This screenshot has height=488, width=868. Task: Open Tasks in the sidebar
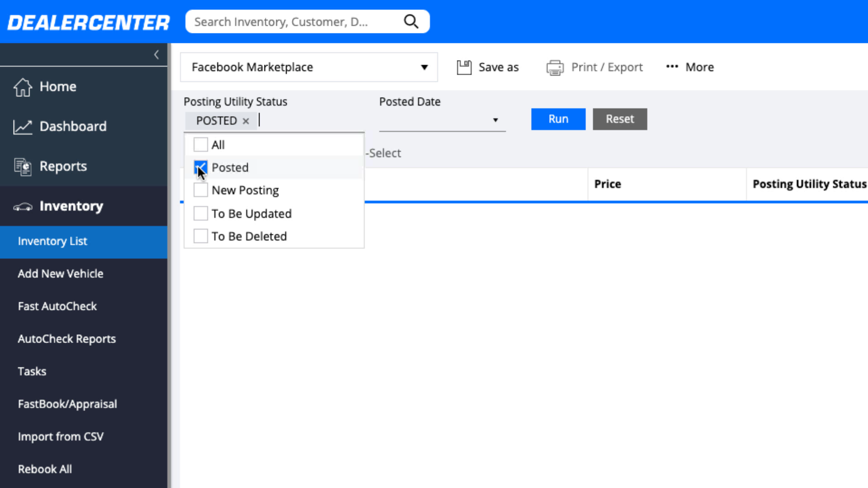[84, 371]
